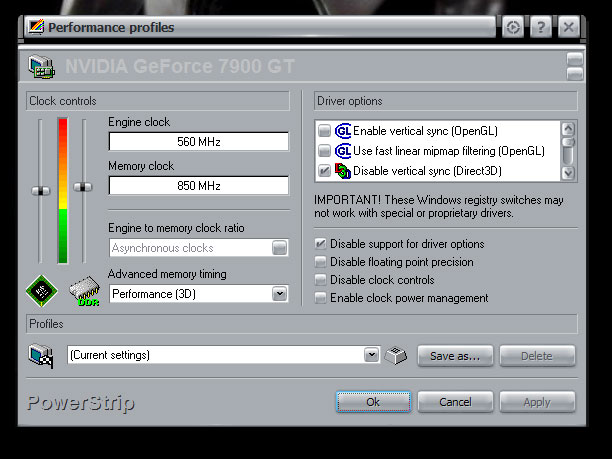
Task: Click the colored clock range gauge
Action: click(62, 190)
